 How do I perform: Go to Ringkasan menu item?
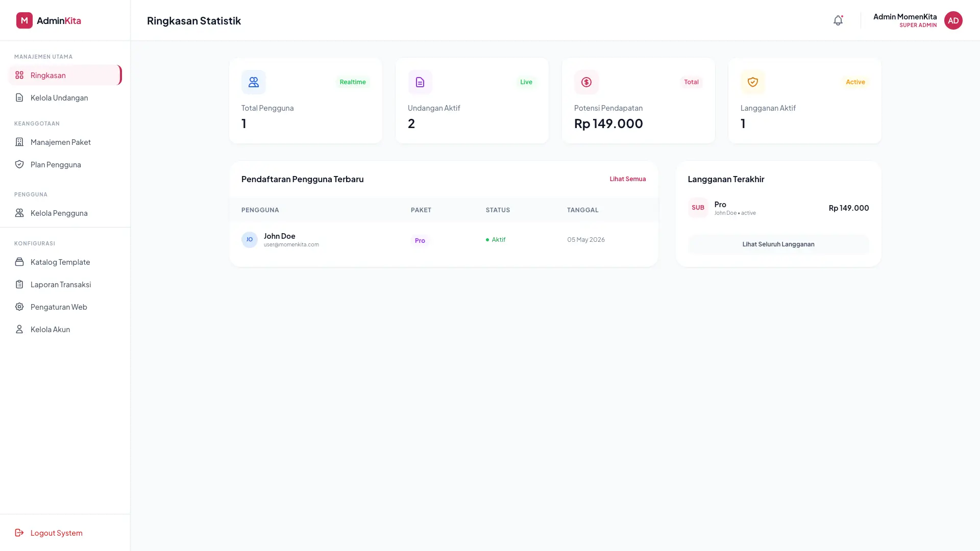point(65,75)
